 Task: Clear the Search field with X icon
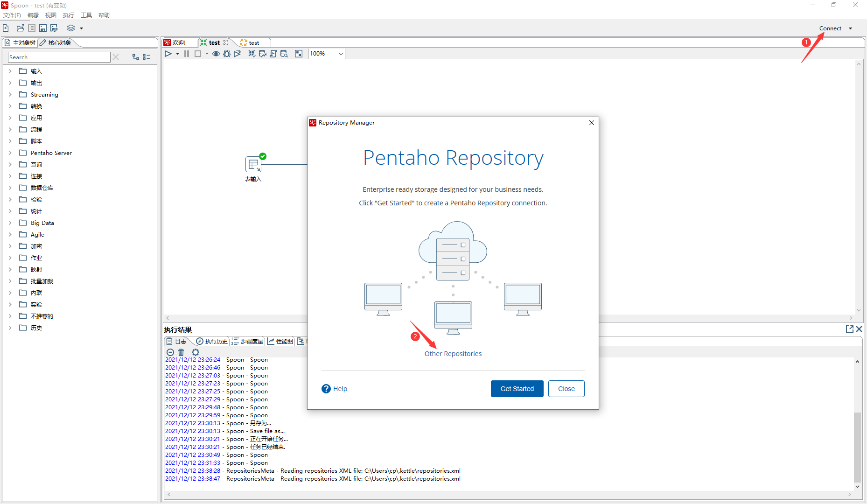[x=116, y=57]
